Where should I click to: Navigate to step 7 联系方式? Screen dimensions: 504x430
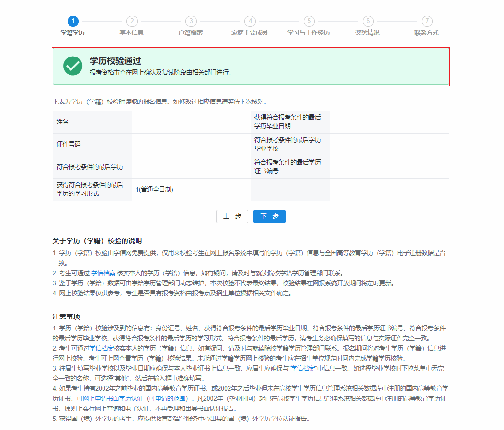click(426, 21)
